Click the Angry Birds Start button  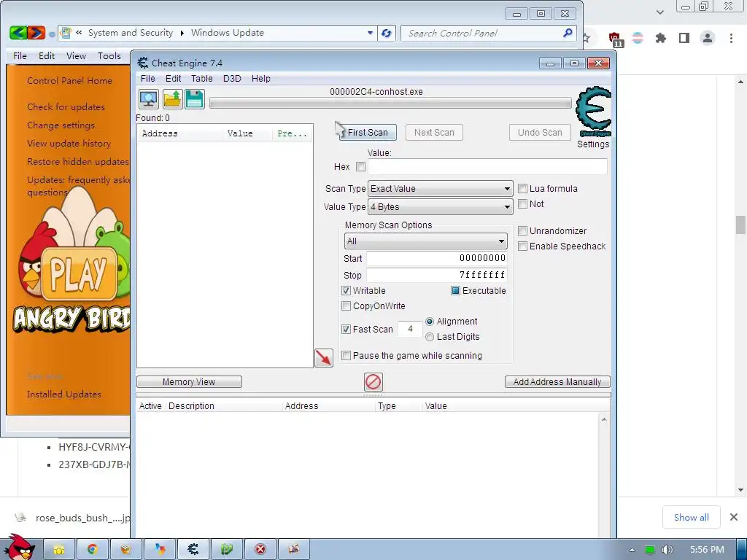18,548
